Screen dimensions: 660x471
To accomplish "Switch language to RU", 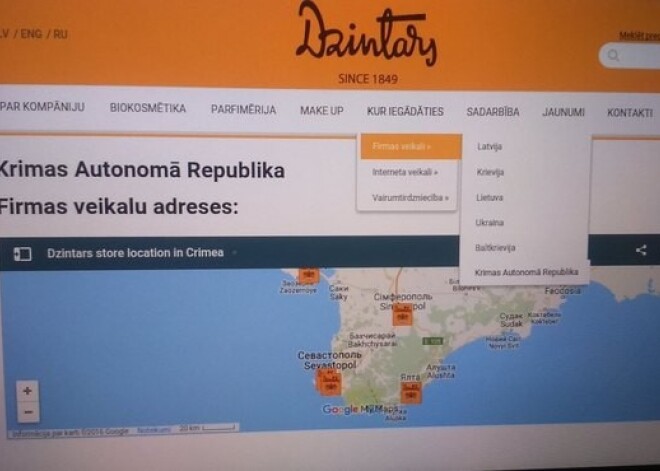I will [61, 34].
